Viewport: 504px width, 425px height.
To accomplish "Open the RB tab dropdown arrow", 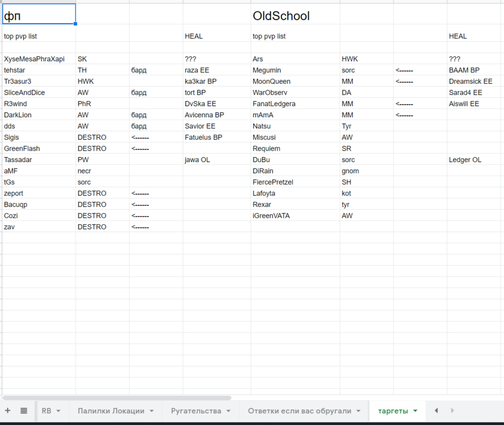I will tap(58, 411).
